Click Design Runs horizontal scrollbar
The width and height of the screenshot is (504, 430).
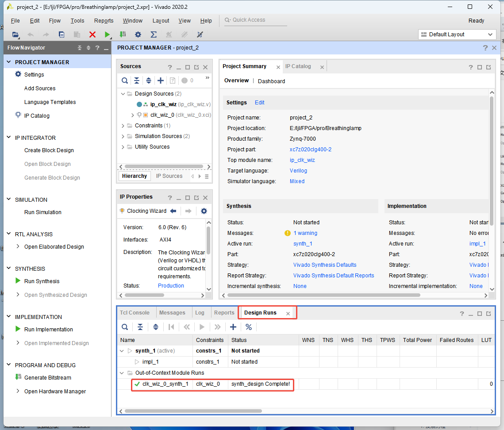[193, 411]
